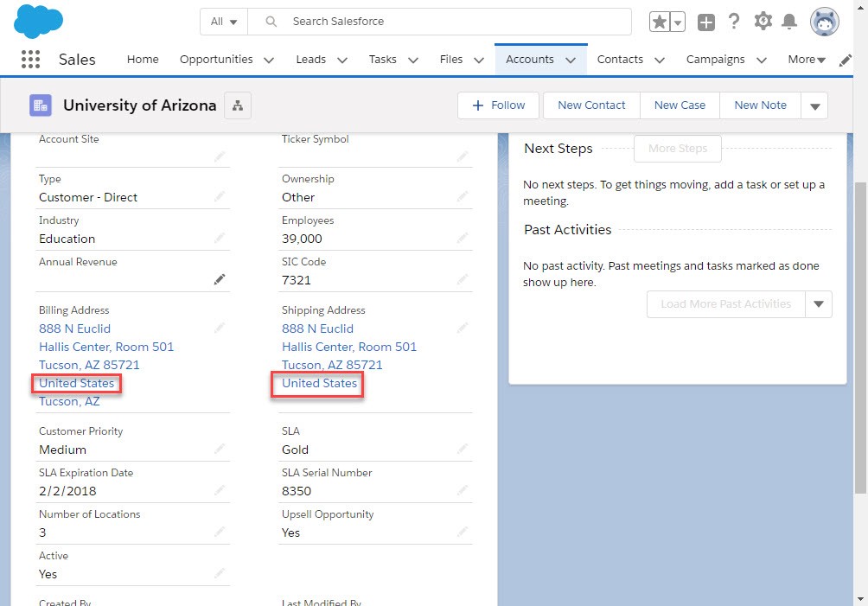Open the App Launcher grid icon
The height and width of the screenshot is (606, 868).
point(30,59)
